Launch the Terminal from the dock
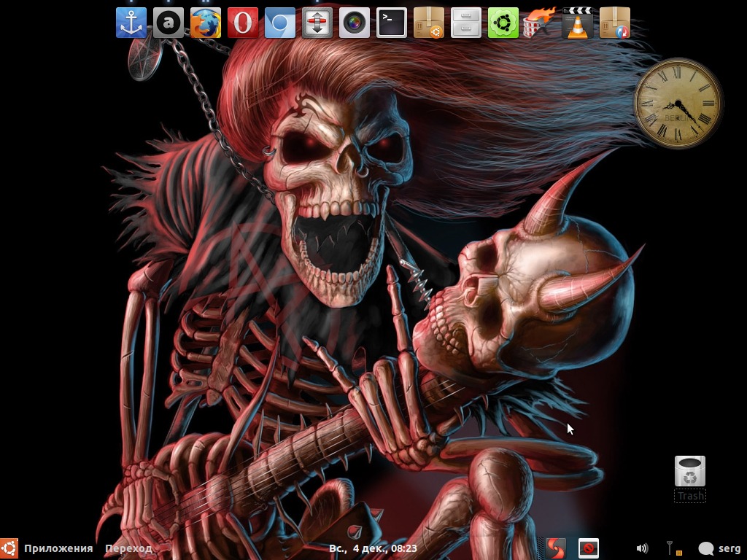The height and width of the screenshot is (560, 747). coord(392,23)
